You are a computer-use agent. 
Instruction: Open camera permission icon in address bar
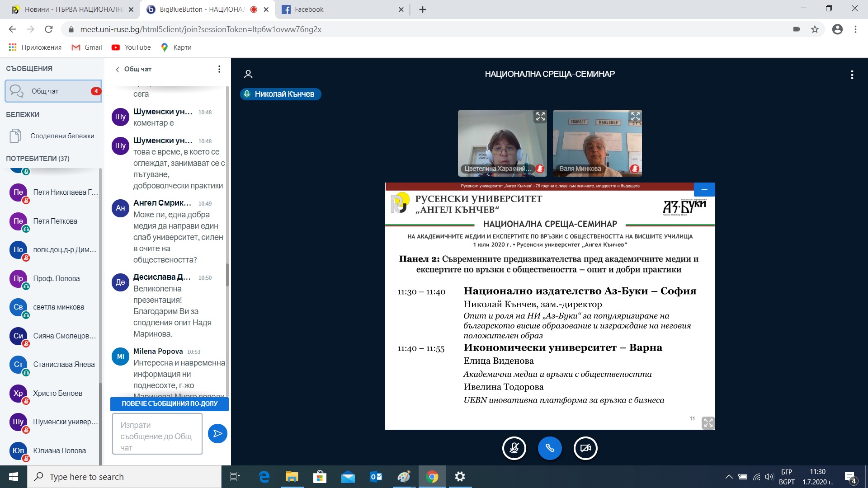coord(797,29)
